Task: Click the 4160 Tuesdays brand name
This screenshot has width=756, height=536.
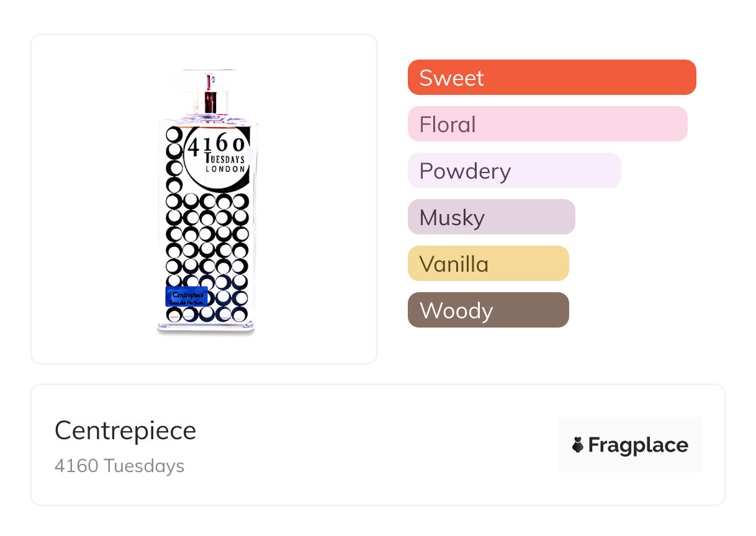Action: [x=119, y=466]
